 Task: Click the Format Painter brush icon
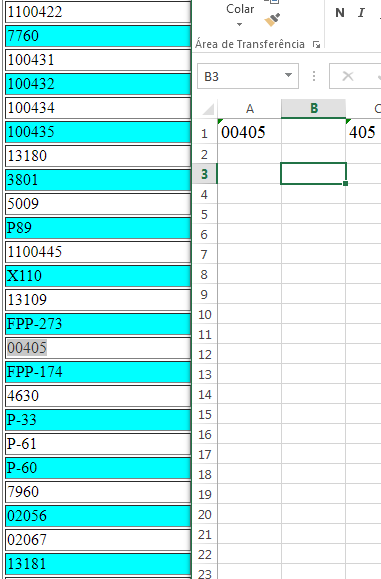272,20
